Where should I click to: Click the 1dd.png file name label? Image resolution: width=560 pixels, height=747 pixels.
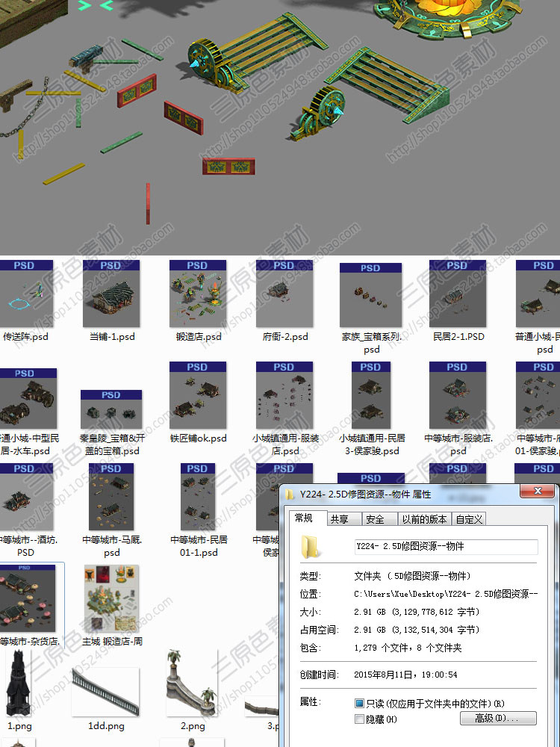[106, 726]
